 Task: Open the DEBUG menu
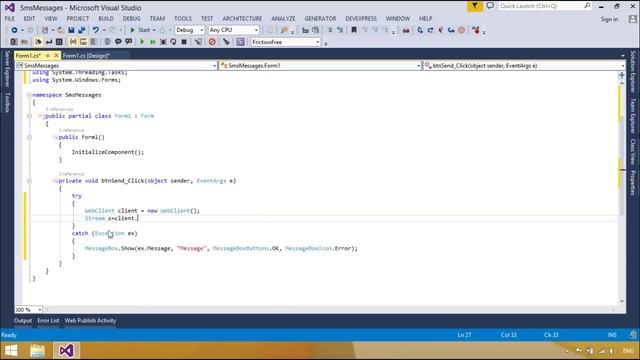[131, 19]
